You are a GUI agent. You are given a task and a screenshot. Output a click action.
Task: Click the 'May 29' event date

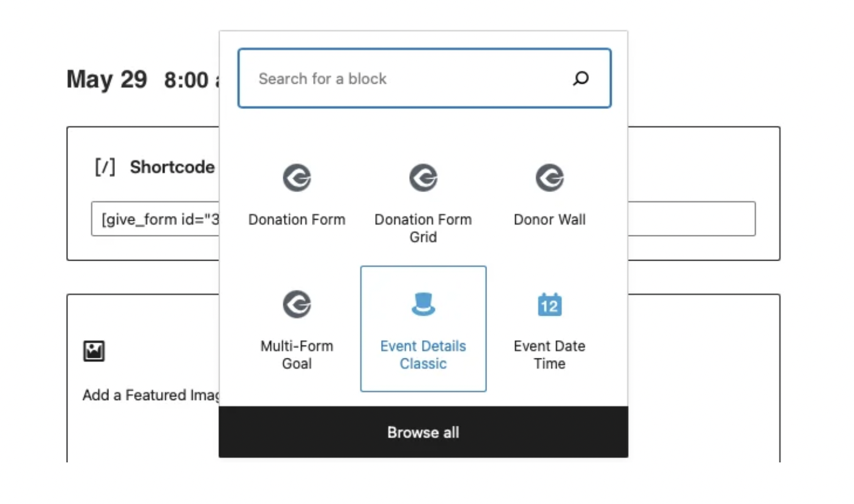pos(106,80)
